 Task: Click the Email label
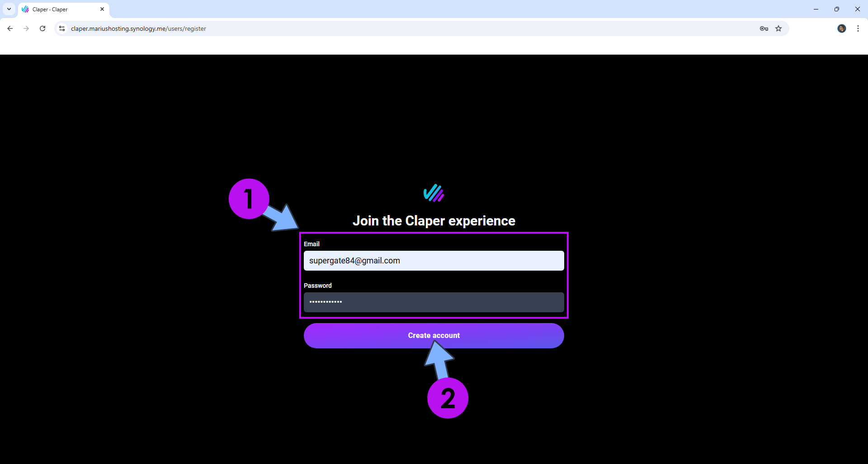[311, 244]
